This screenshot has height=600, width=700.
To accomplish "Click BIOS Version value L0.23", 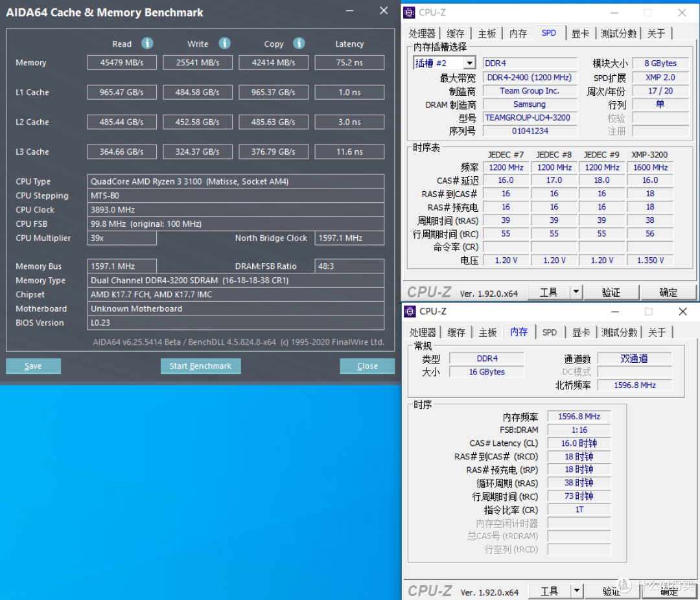I will [x=236, y=323].
